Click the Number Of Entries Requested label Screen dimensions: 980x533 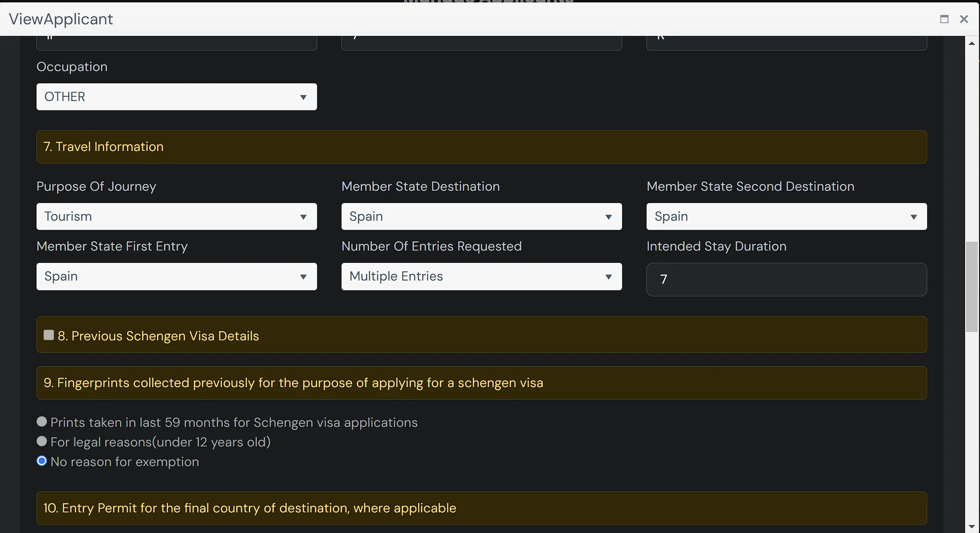point(432,246)
